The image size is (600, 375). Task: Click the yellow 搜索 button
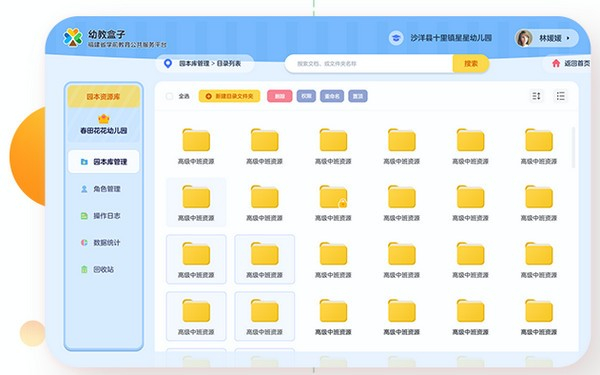tap(471, 64)
